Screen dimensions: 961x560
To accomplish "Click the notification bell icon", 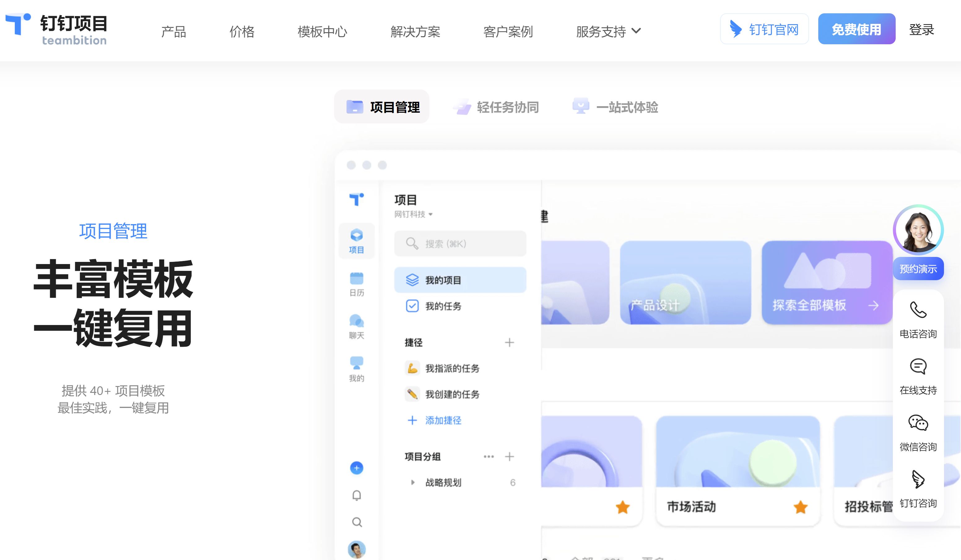I will click(357, 495).
